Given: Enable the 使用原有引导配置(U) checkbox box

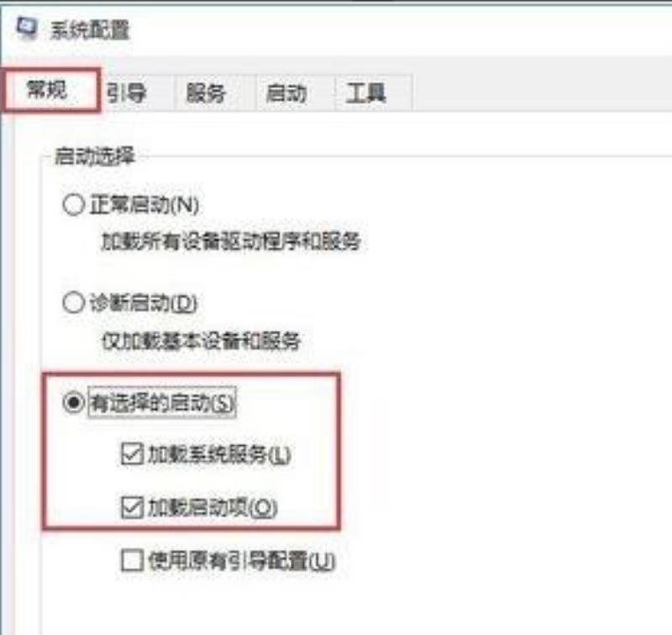Looking at the screenshot, I should tap(132, 560).
